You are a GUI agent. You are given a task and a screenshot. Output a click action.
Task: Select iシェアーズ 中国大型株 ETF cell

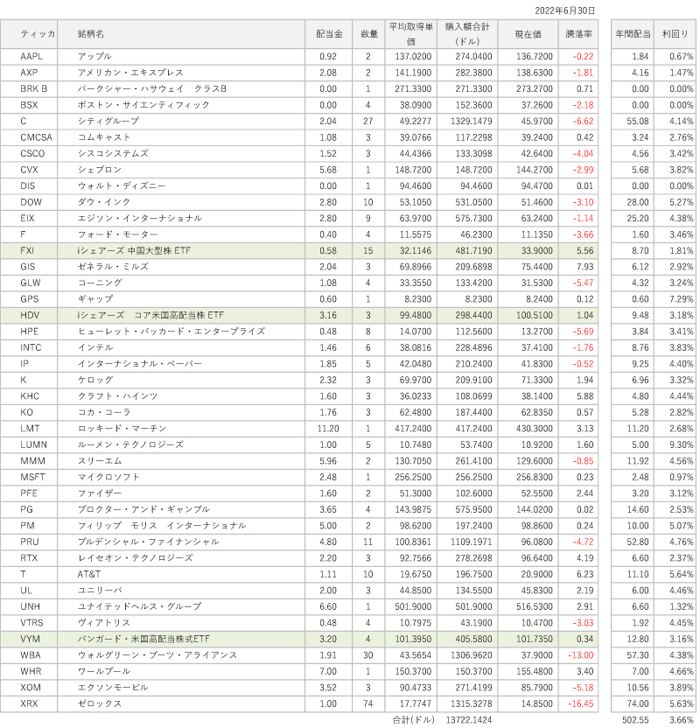click(181, 251)
